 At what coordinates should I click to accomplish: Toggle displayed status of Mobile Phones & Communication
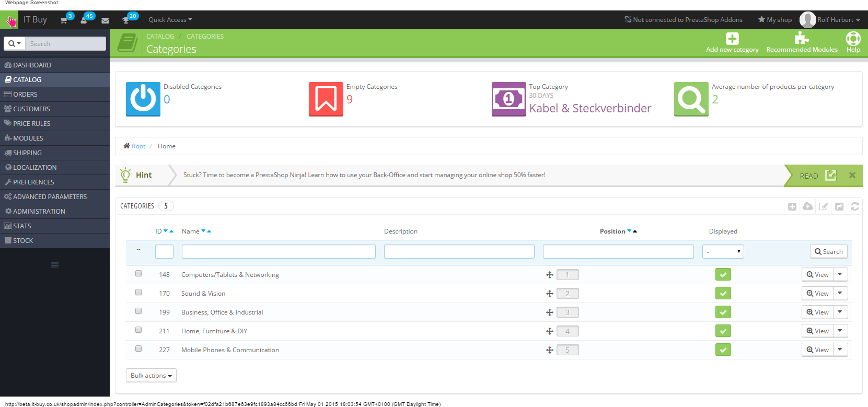point(723,350)
